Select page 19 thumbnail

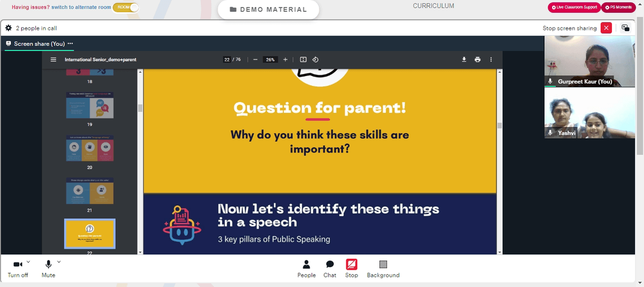90,105
